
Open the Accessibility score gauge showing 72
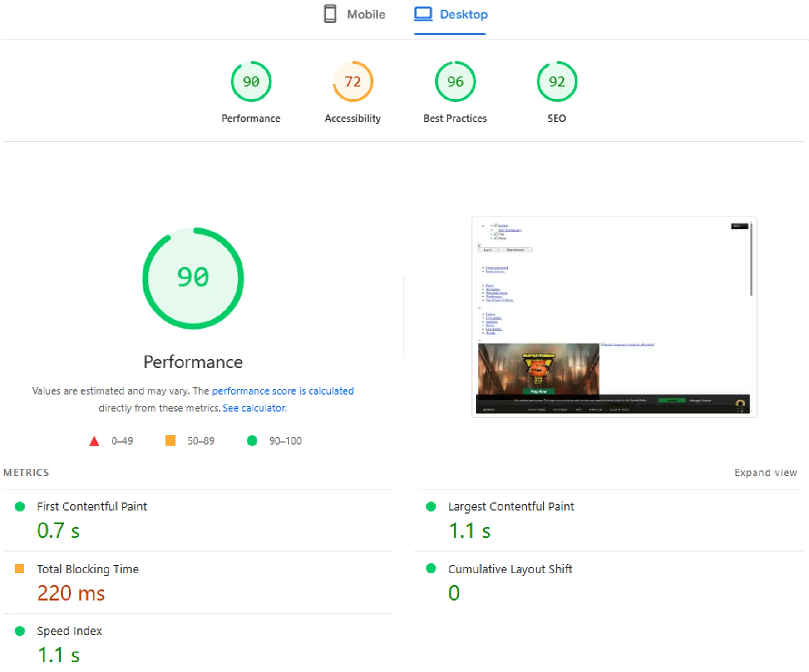click(x=352, y=81)
